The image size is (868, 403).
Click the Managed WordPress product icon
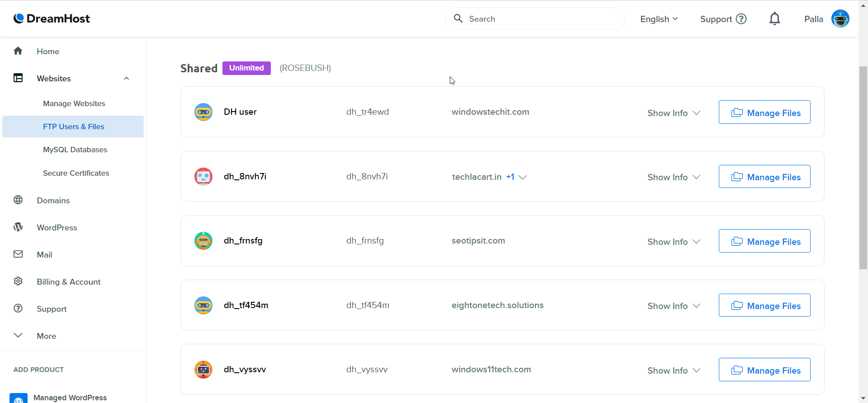coord(19,398)
